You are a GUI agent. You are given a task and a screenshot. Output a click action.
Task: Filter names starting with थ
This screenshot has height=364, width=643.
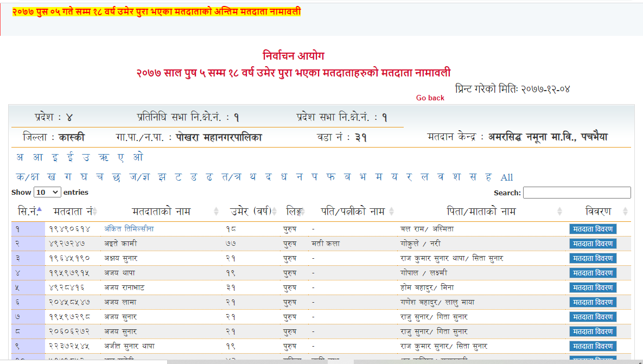tap(253, 177)
